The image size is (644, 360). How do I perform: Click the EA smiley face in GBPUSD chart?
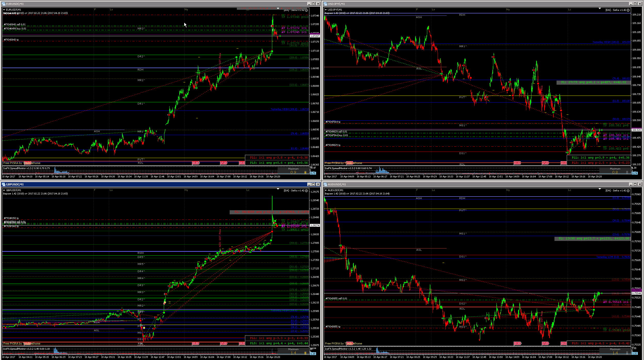(x=307, y=191)
